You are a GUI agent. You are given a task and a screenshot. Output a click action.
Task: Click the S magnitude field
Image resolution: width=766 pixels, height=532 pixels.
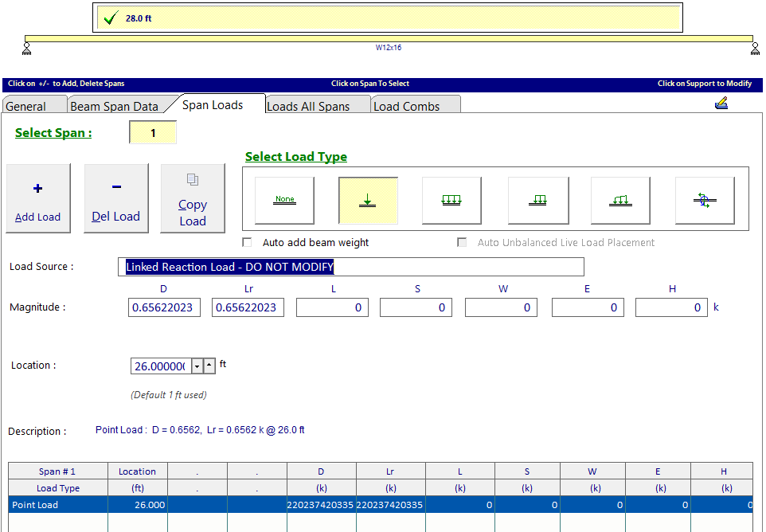(x=416, y=307)
